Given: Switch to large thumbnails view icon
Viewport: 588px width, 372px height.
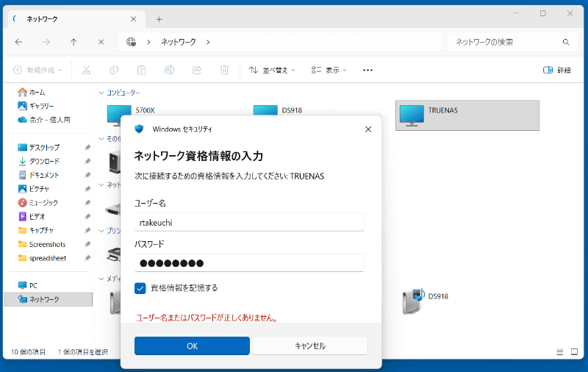Looking at the screenshot, I should (x=574, y=352).
